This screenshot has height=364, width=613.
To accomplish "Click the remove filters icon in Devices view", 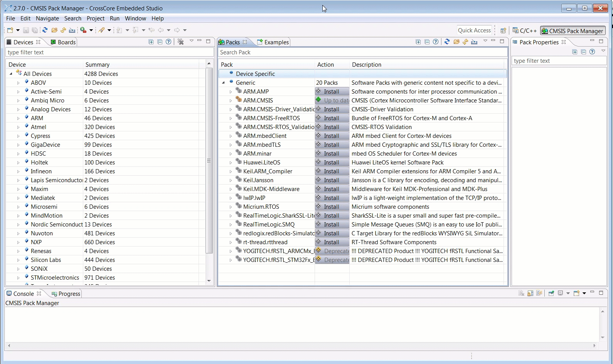I will (x=180, y=42).
